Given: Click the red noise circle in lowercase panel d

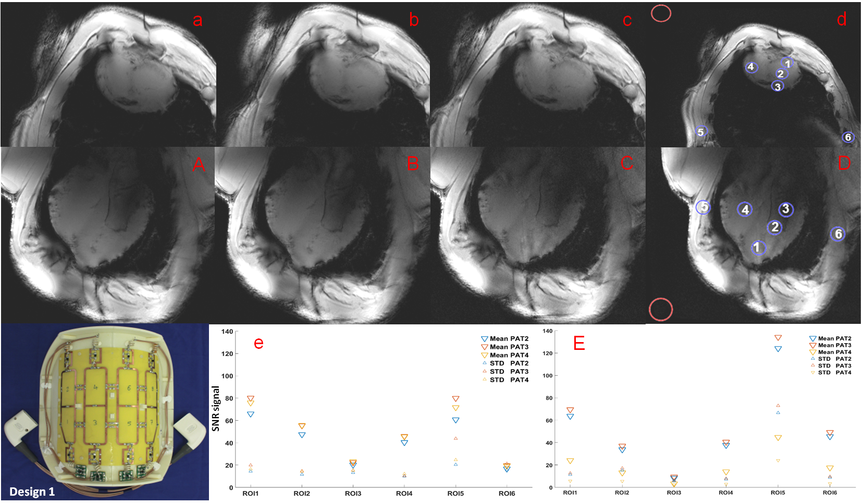Looking at the screenshot, I should coord(661,13).
